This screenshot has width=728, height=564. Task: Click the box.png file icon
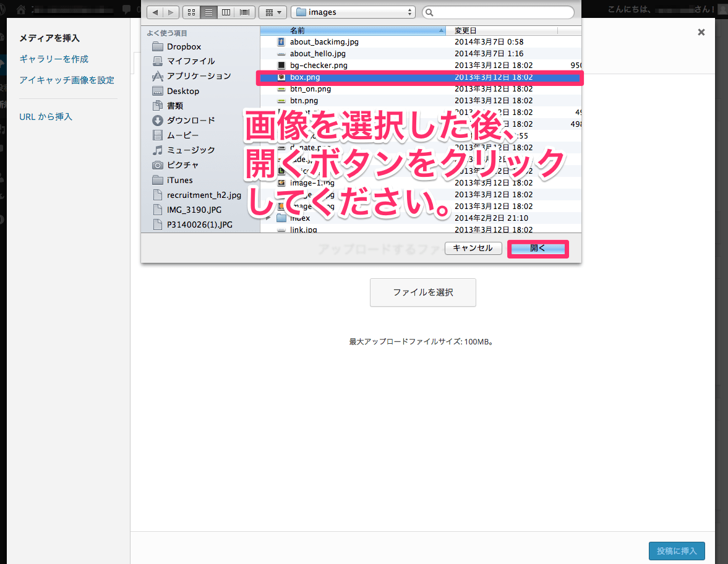(281, 77)
